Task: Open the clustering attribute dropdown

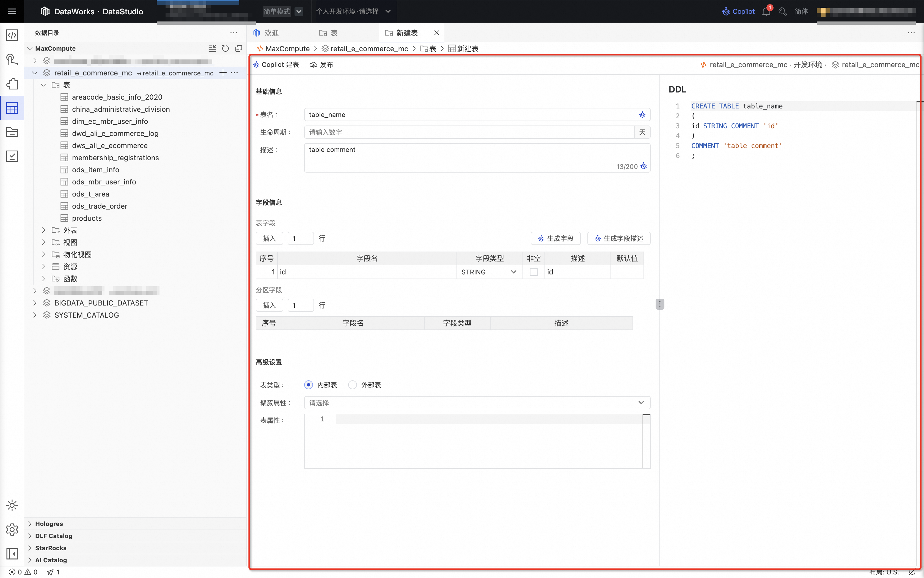Action: coord(477,402)
